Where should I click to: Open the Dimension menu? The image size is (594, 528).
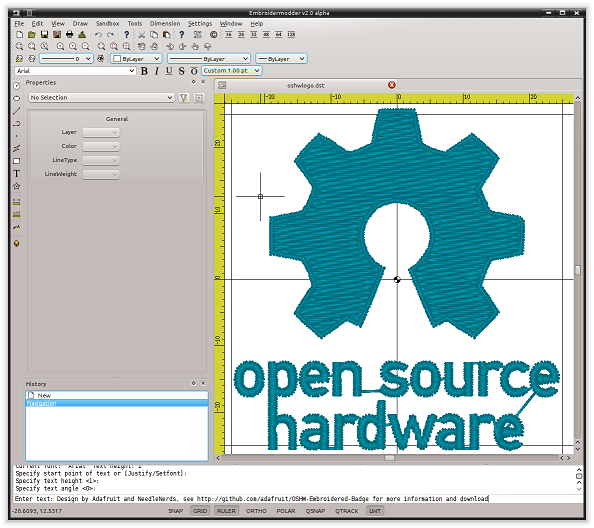click(165, 23)
